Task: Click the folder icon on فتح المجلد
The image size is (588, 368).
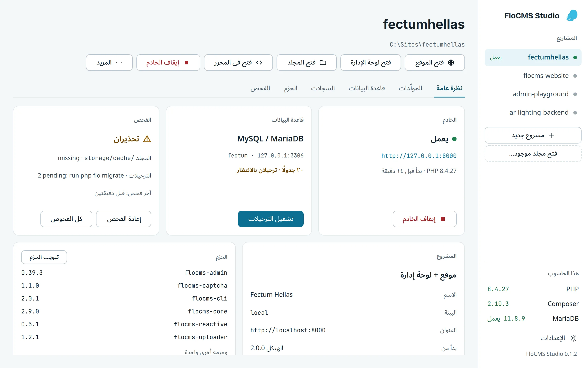Action: (x=323, y=63)
